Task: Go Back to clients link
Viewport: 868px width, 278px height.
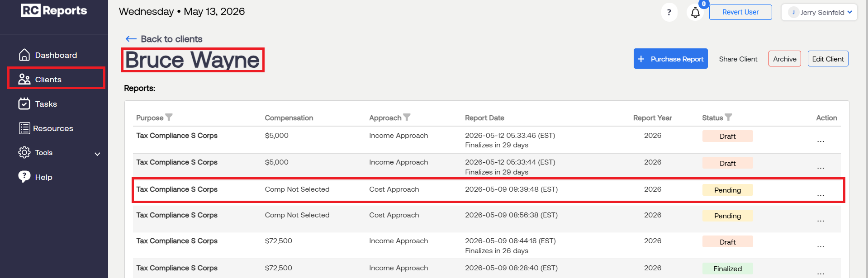Action: coord(171,39)
